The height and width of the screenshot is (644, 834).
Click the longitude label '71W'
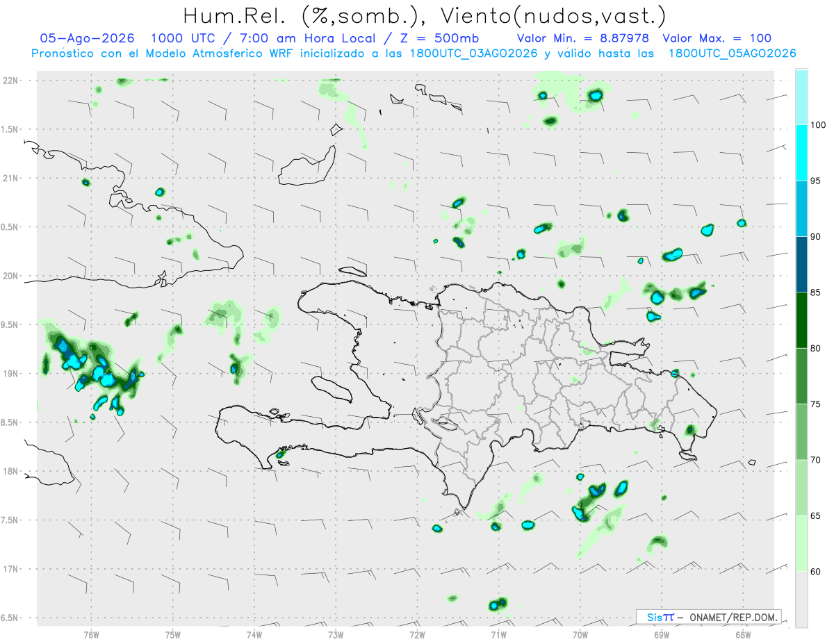pyautogui.click(x=498, y=634)
